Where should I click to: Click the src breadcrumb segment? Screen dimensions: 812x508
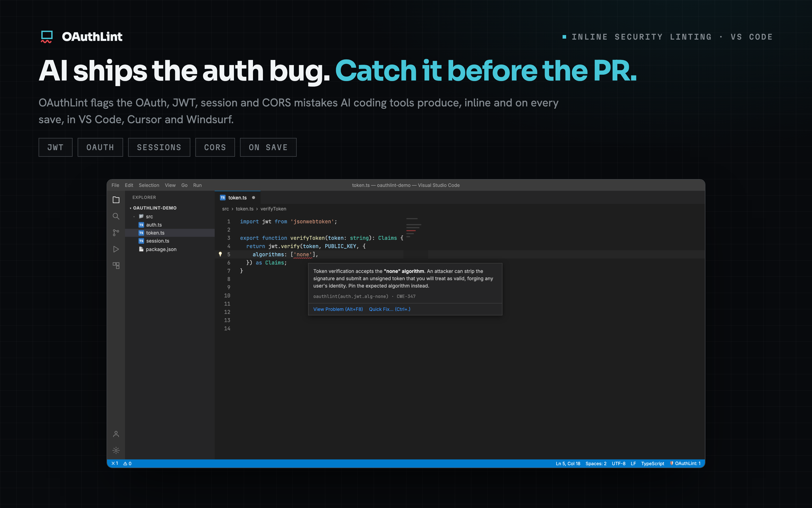click(226, 209)
